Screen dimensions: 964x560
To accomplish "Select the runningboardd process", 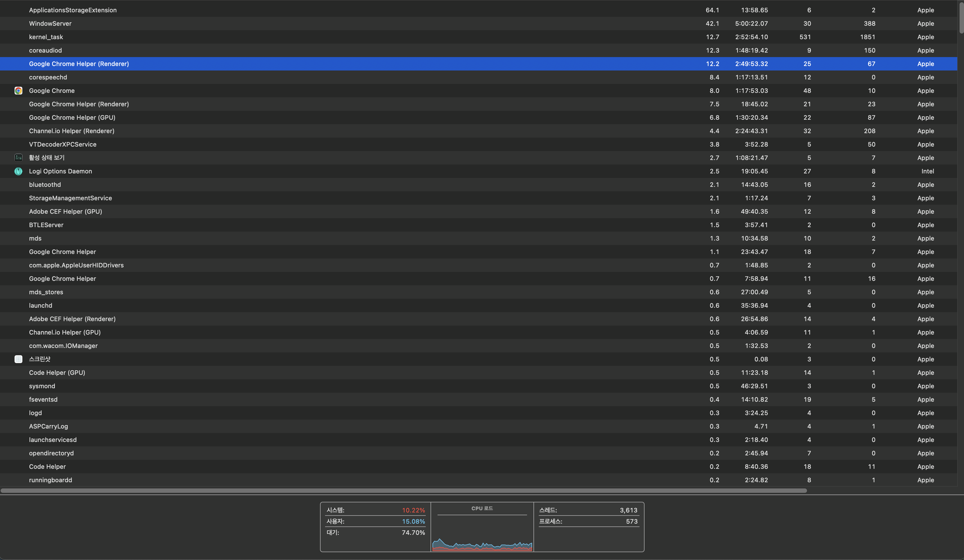I will click(479, 480).
